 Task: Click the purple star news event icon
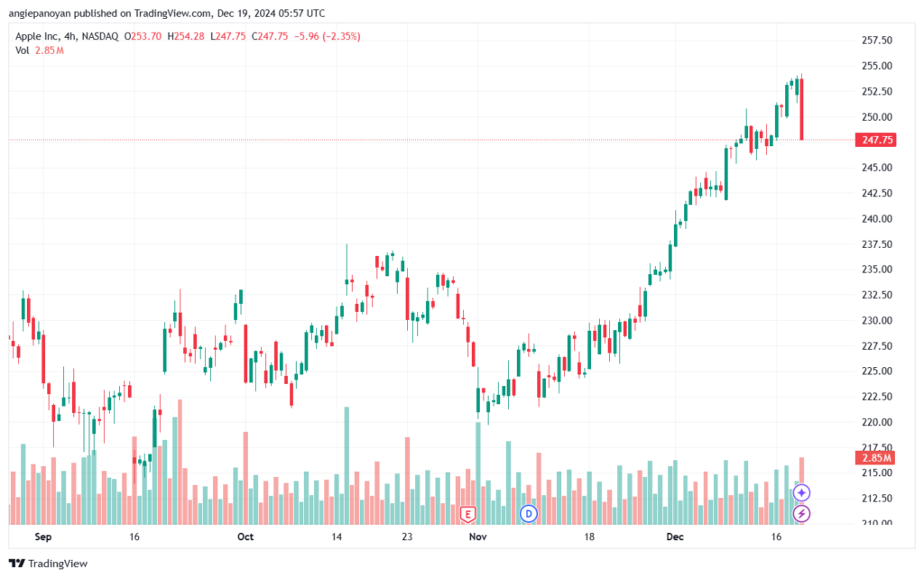(x=801, y=492)
